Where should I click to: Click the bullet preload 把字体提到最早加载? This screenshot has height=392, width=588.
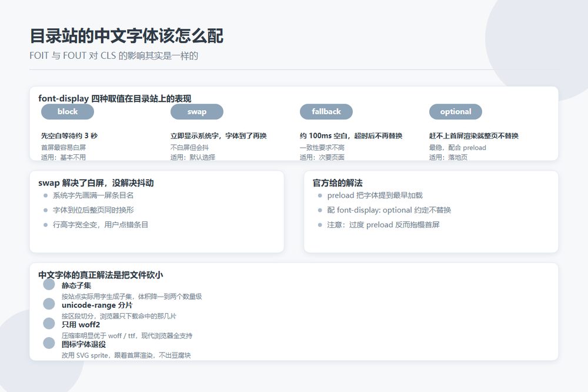point(375,195)
